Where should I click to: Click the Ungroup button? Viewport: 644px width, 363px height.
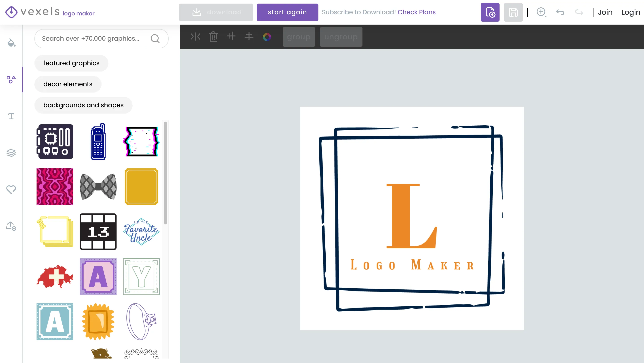tap(341, 37)
